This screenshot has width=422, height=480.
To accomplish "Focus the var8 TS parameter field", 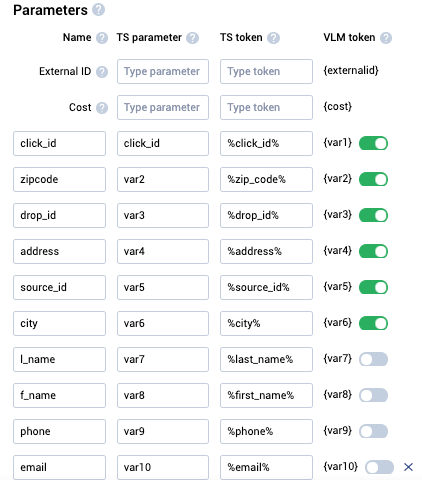I will click(163, 395).
